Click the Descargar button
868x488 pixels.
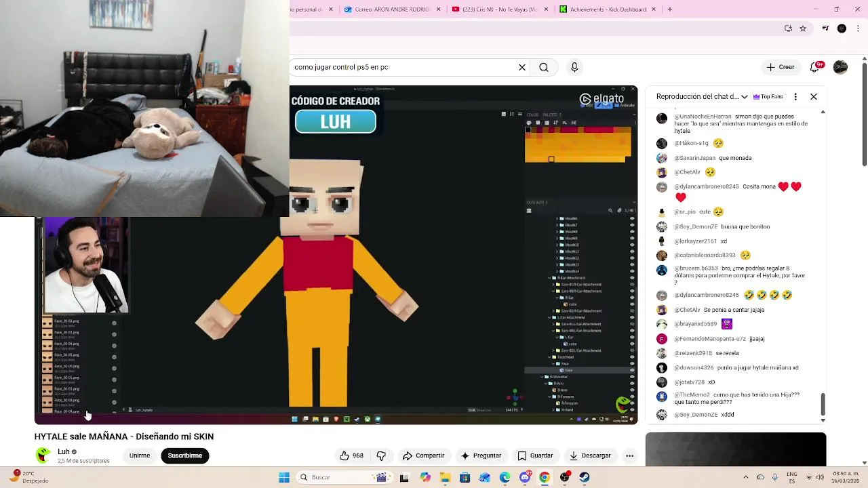coord(590,455)
